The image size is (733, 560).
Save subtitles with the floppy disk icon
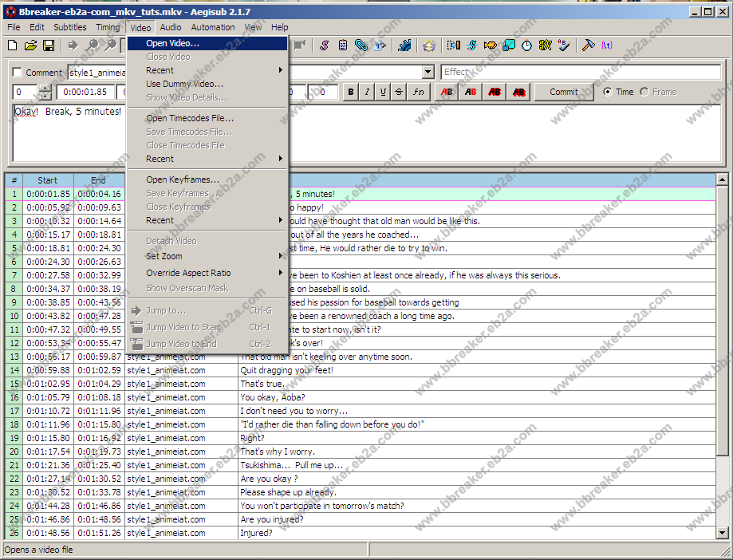point(48,46)
